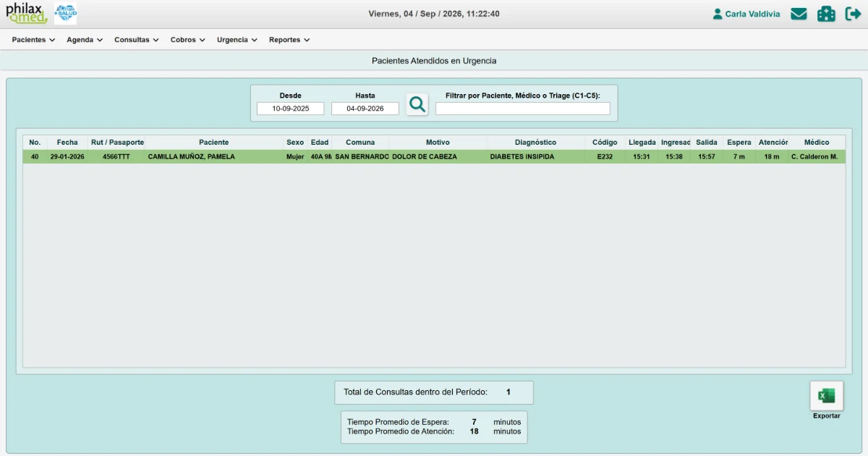Sort by the Fecha column header
This screenshot has width=868, height=456.
67,143
